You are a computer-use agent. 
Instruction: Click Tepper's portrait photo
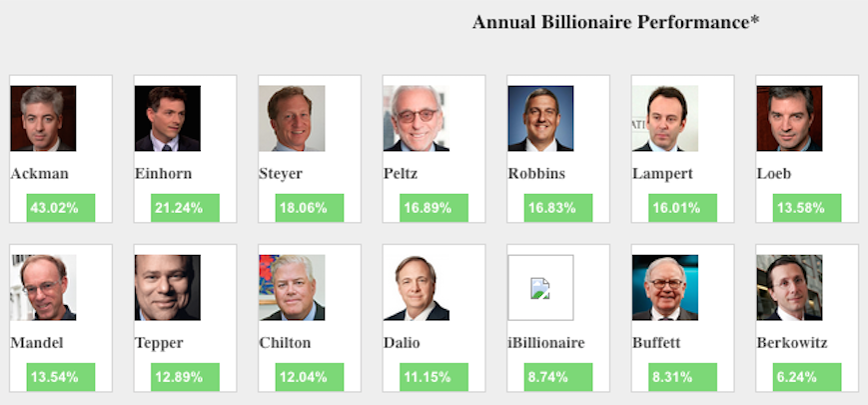[x=167, y=287]
